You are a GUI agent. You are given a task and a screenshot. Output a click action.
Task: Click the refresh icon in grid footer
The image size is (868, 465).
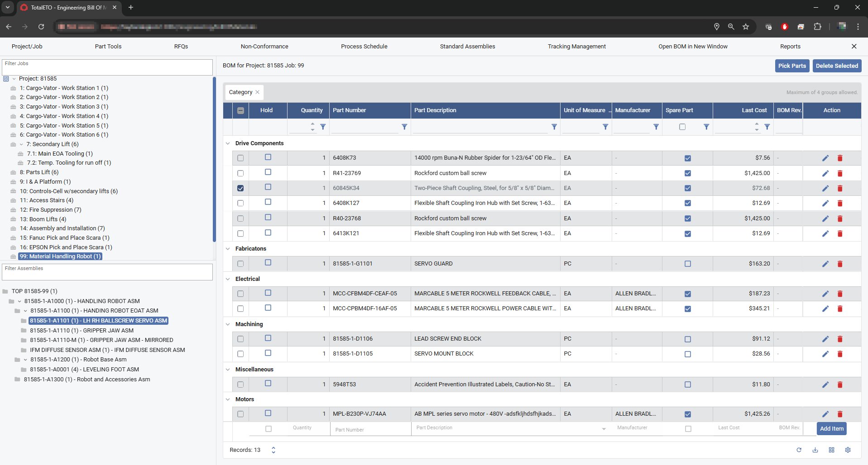coord(799,450)
